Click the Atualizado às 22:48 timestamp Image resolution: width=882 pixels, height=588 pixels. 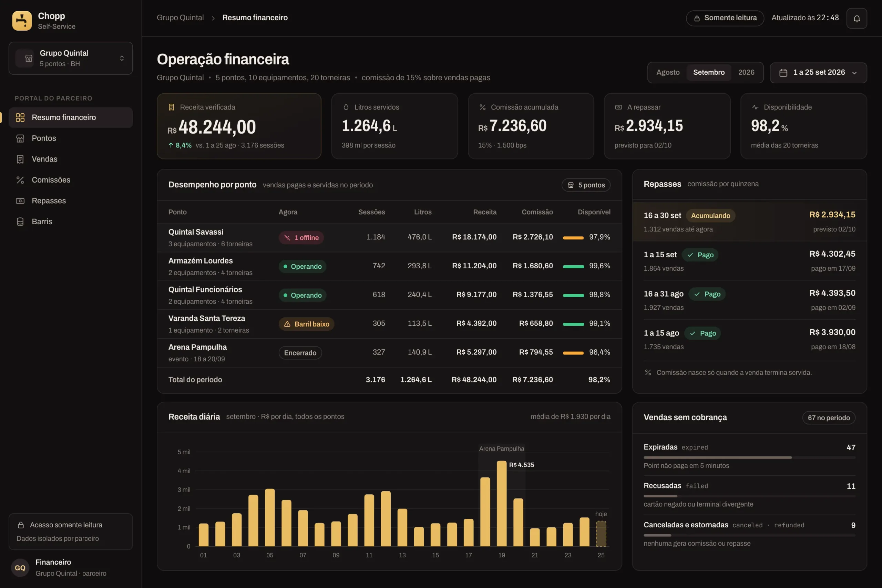pyautogui.click(x=805, y=18)
